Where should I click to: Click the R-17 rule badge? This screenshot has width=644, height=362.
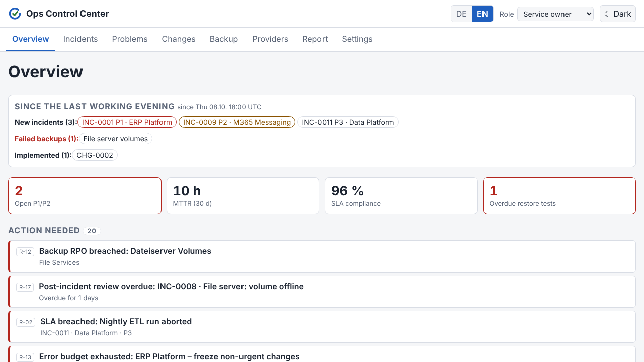pos(25,287)
